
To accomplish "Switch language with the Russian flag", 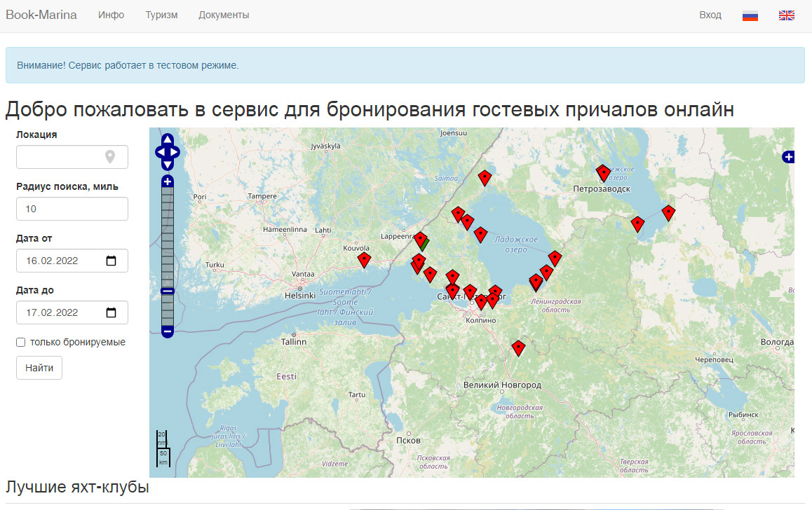I will [750, 15].
